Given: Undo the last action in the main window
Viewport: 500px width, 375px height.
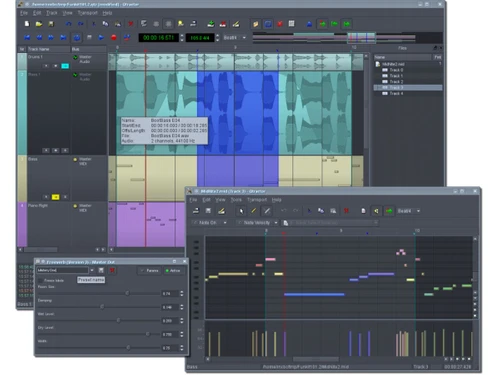Looking at the screenshot, I should point(69,24).
